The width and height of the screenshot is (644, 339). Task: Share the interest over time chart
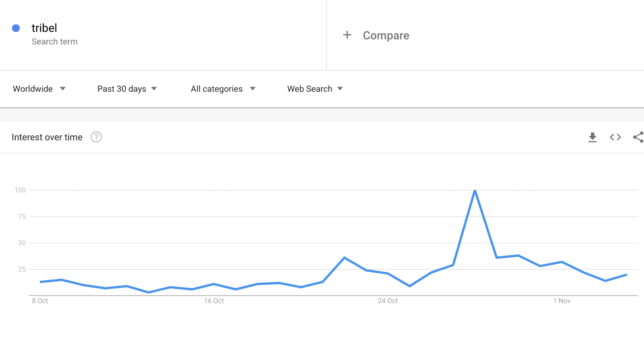tap(638, 137)
